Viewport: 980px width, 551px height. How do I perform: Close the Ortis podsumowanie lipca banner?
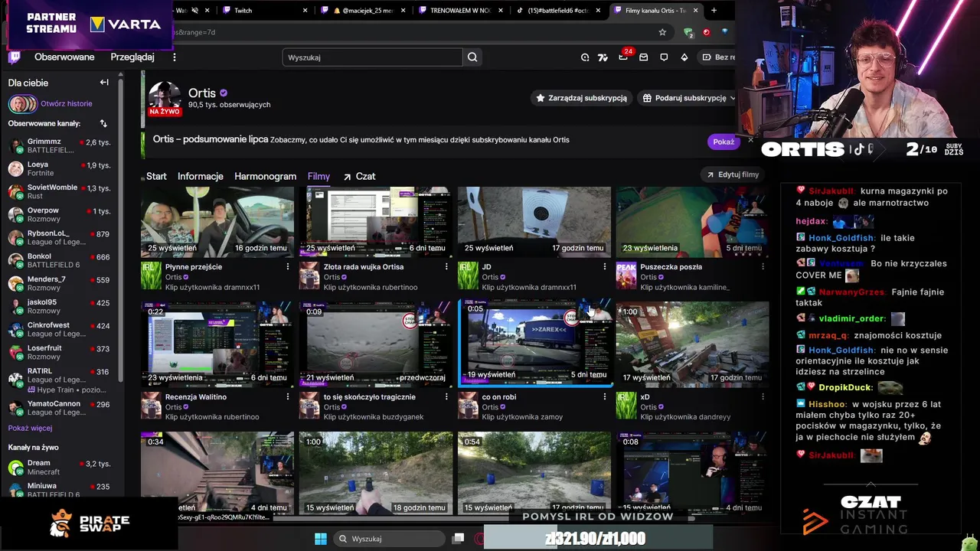click(x=750, y=140)
